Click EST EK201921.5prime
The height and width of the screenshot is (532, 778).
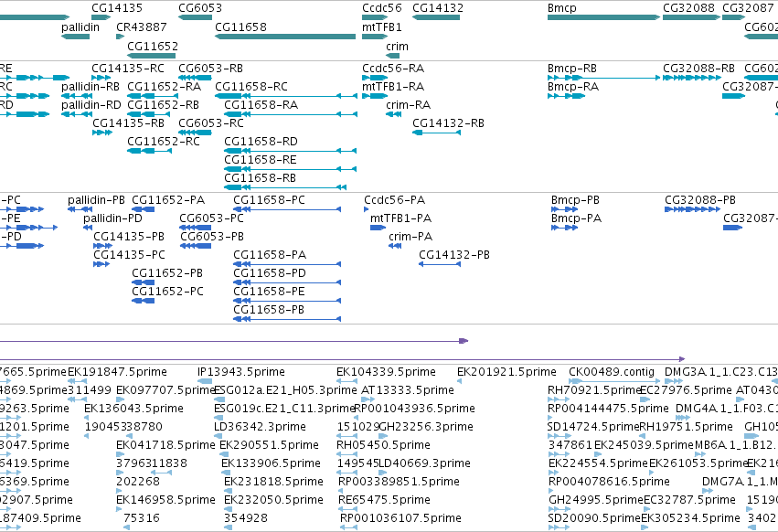[x=506, y=372]
